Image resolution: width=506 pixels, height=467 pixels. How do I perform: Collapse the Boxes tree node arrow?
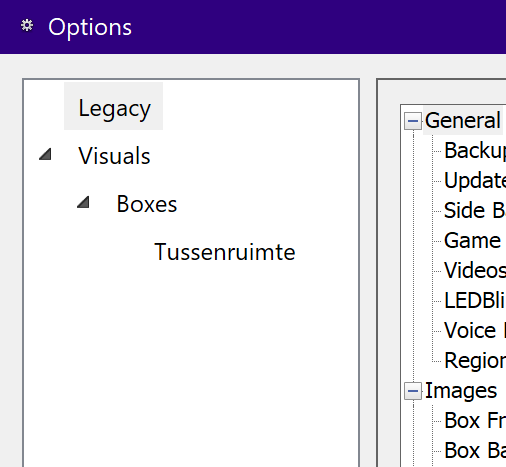83,202
